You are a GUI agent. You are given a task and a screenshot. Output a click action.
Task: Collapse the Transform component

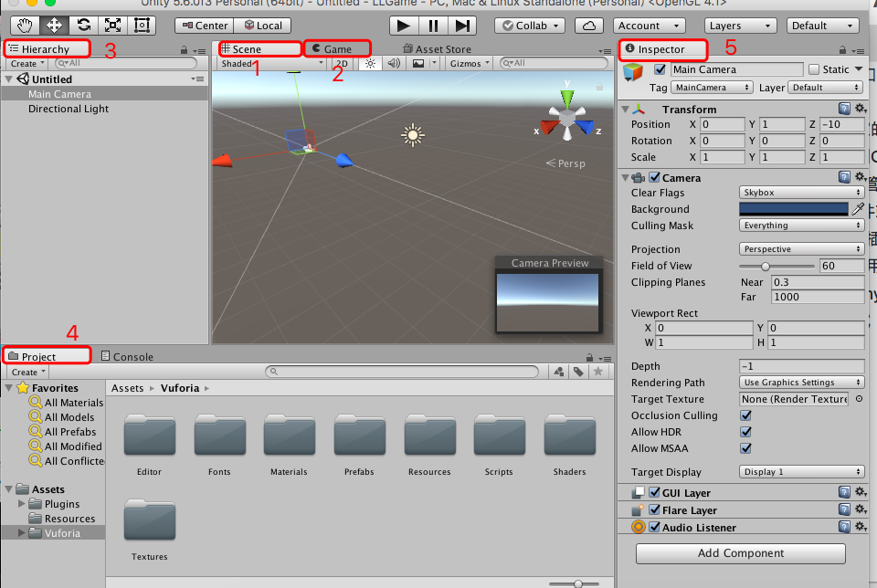[625, 109]
